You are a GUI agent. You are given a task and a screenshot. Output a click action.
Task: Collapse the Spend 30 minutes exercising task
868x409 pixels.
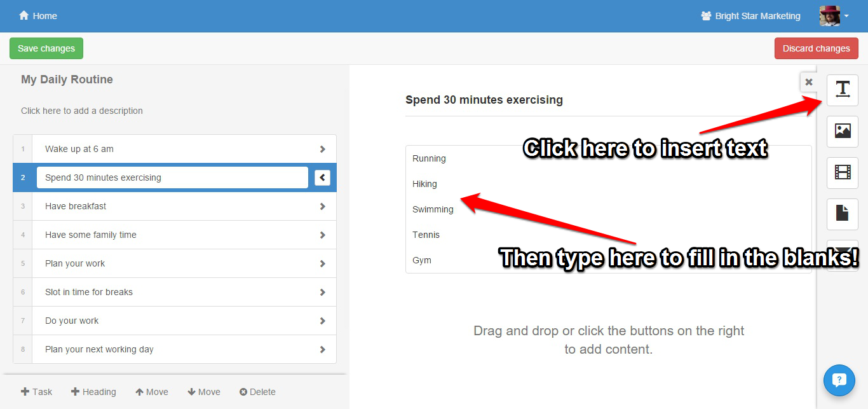pyautogui.click(x=322, y=177)
